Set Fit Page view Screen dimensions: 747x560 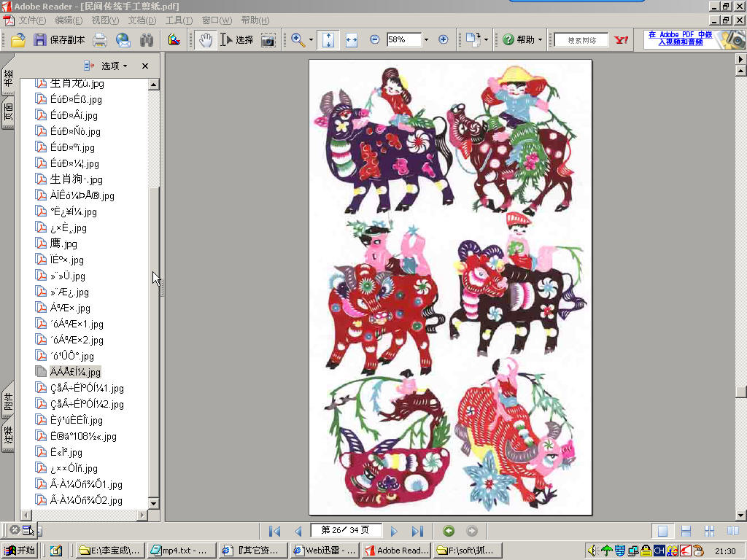(328, 40)
